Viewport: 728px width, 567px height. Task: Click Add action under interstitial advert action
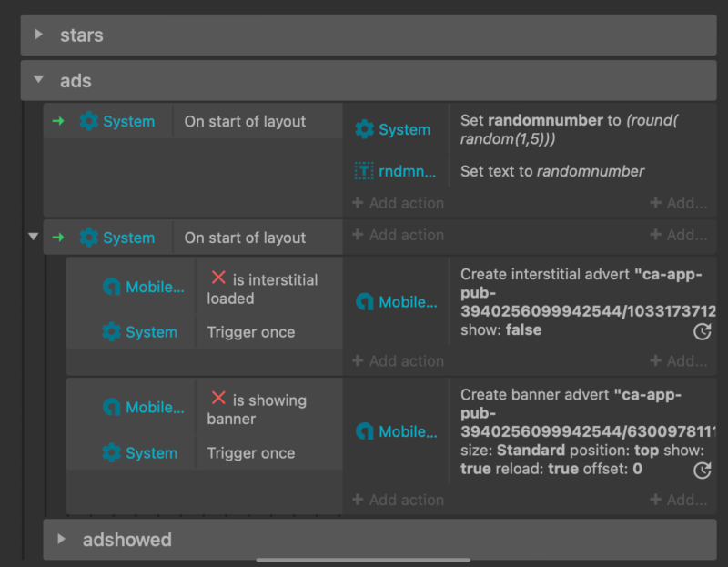399,360
